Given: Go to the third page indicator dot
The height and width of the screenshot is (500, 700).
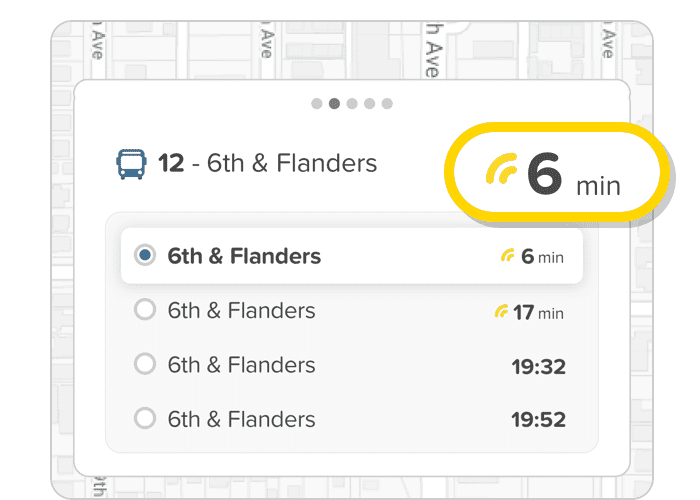Looking at the screenshot, I should [x=352, y=104].
